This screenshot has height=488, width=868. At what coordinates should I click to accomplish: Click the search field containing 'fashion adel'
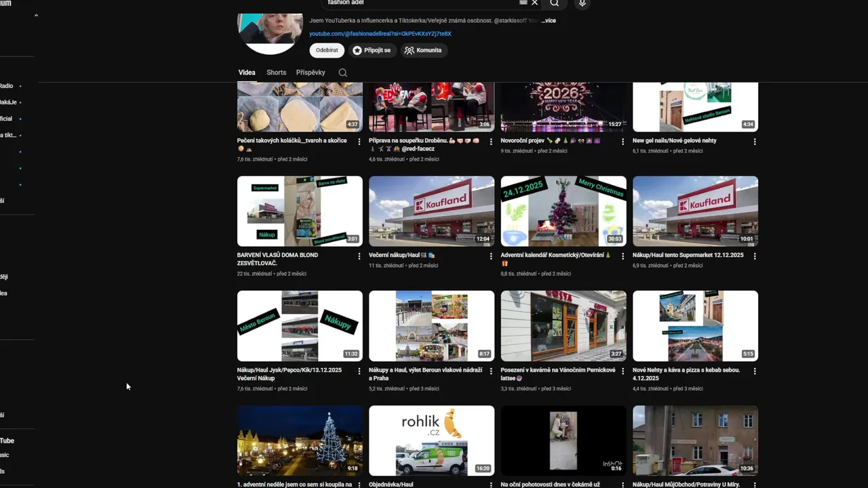[x=420, y=3]
